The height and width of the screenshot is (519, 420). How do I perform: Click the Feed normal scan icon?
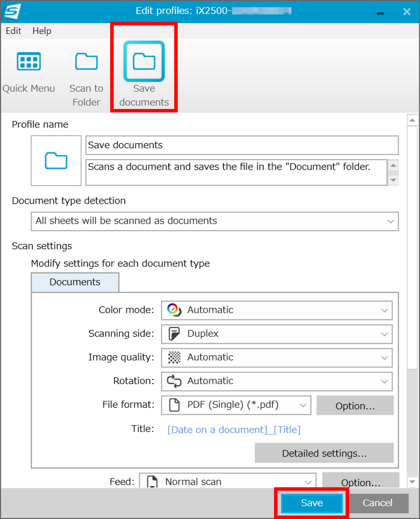(152, 482)
